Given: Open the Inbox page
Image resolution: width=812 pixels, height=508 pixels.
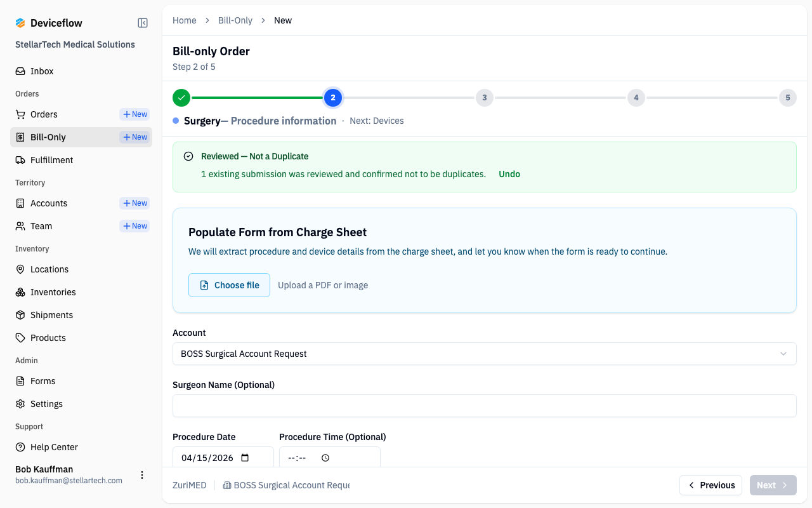Looking at the screenshot, I should click(81, 71).
